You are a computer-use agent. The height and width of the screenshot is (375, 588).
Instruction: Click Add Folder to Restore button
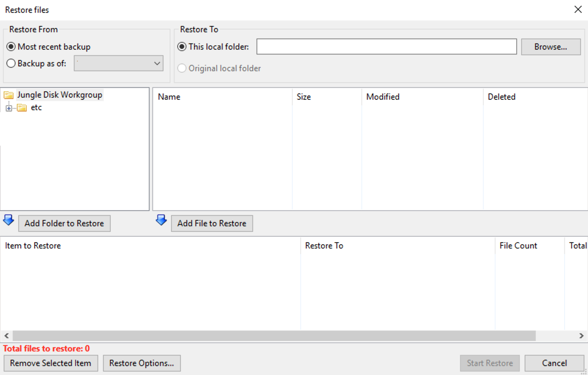coord(64,223)
